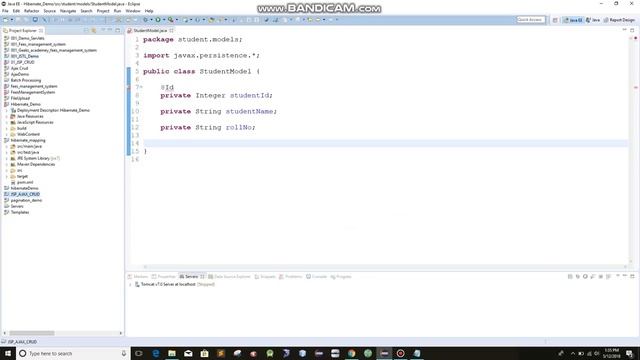Image resolution: width=640 pixels, height=360 pixels.
Task: Click the Start server icon in Servers view
Action: point(585,276)
